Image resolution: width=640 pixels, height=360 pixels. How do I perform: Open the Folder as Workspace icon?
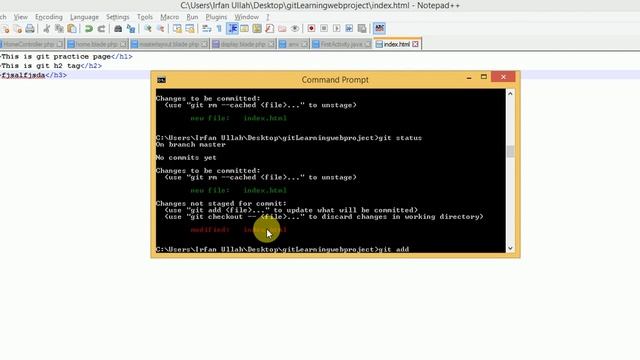(x=282, y=29)
